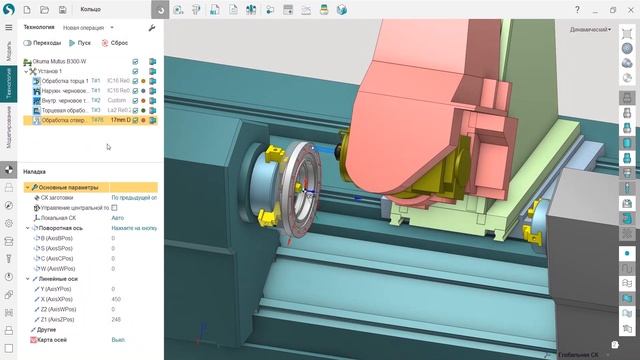
Task: Switch to the Модель side tab
Action: pos(9,51)
